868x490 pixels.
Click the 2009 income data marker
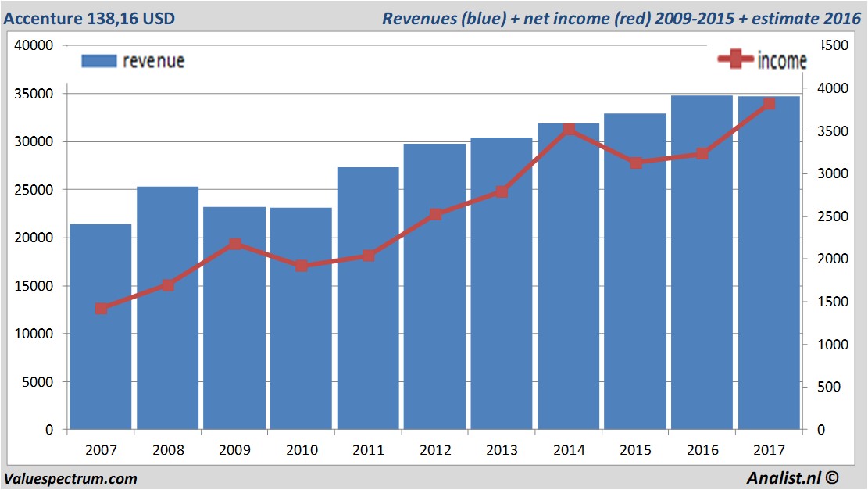pos(234,244)
